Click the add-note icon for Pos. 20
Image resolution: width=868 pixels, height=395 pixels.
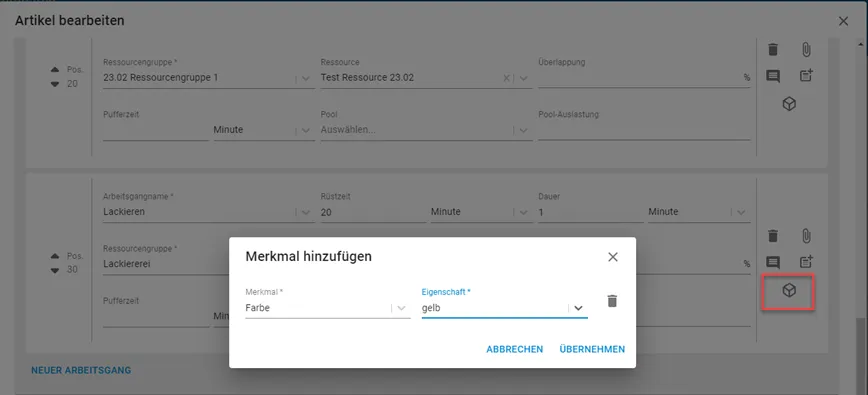[806, 76]
